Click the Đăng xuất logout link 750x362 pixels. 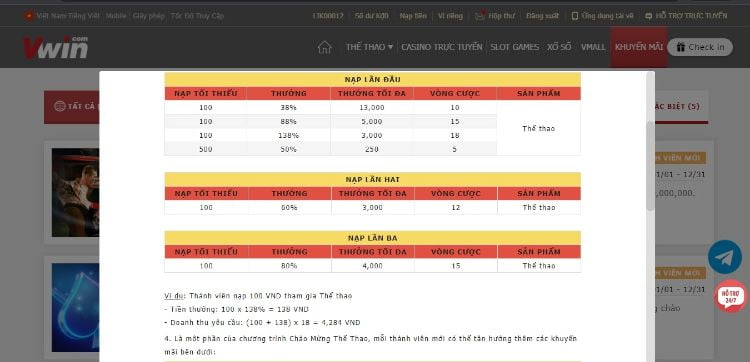tap(542, 16)
